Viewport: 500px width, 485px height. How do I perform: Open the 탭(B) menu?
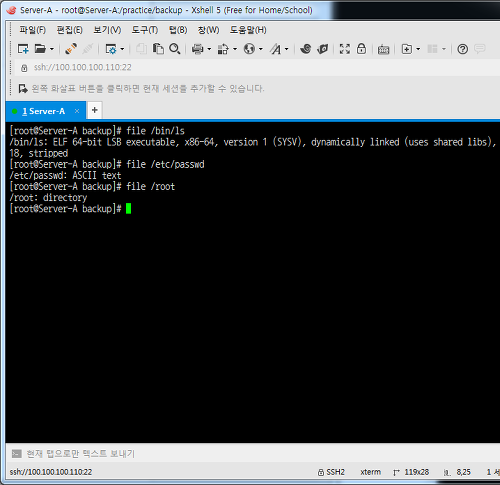tap(178, 30)
